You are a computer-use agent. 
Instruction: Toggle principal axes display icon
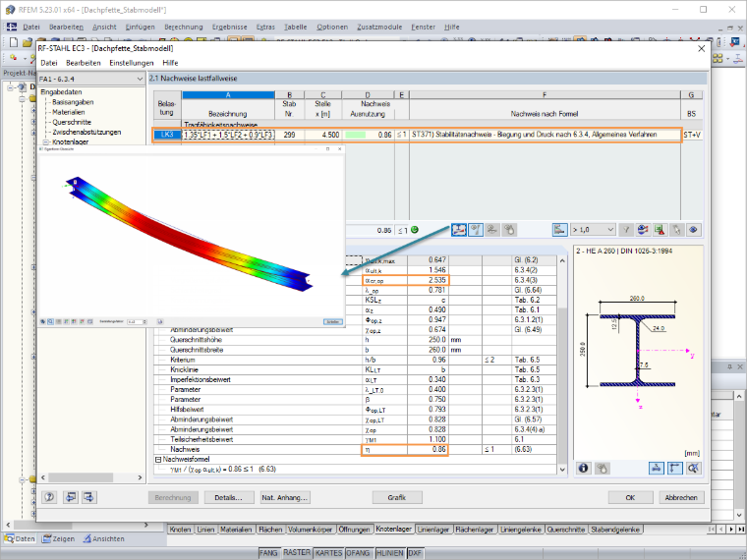(x=675, y=468)
